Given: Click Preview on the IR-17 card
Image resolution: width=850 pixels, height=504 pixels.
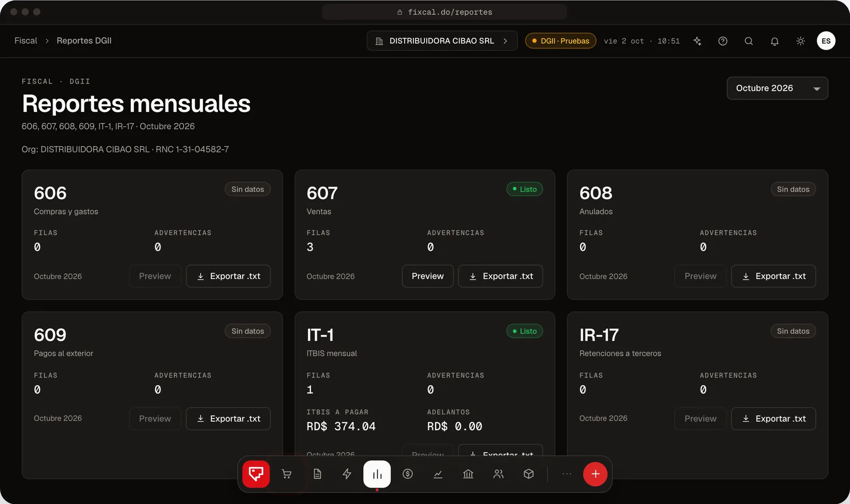Looking at the screenshot, I should click(x=701, y=418).
